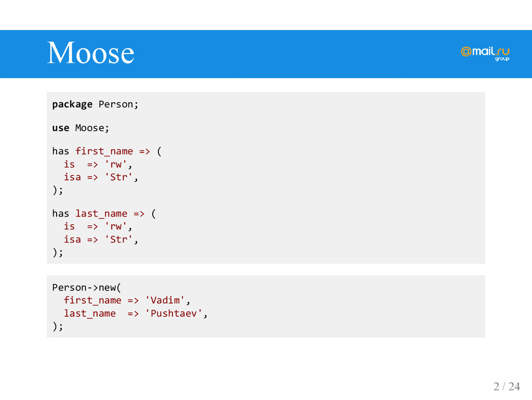Click 'Person->new(' constructor call

[x=87, y=288]
